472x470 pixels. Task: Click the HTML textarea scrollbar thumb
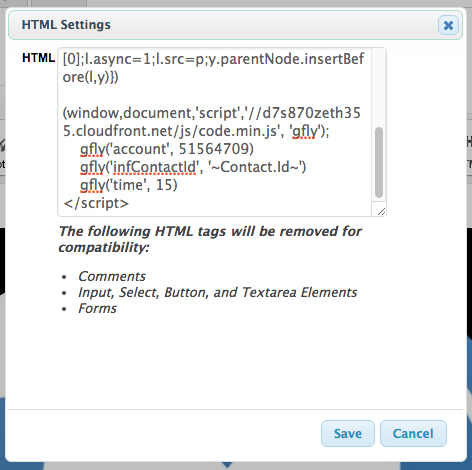(379, 163)
